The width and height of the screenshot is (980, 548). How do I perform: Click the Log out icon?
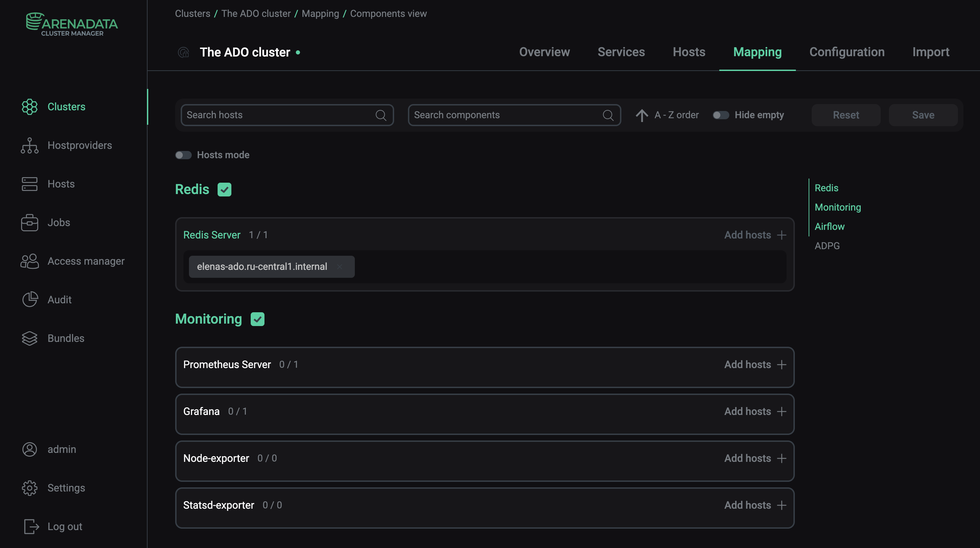tap(30, 527)
